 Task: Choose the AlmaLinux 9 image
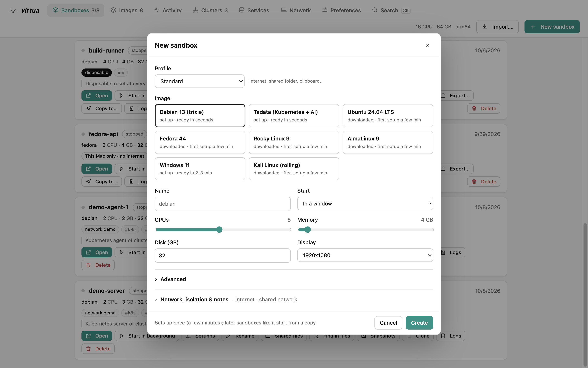pos(388,142)
